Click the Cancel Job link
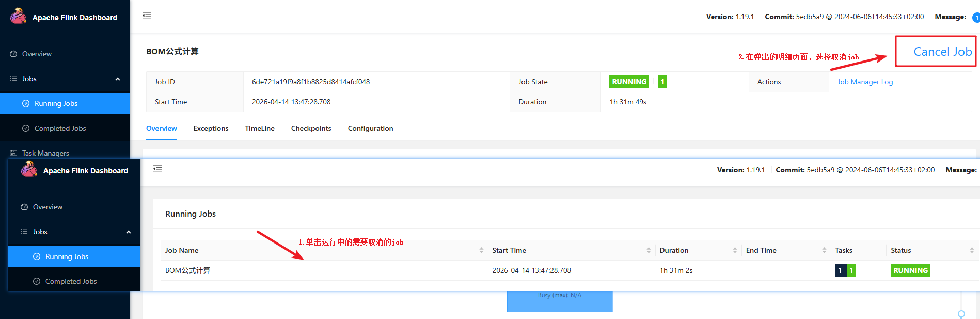The height and width of the screenshot is (319, 980). [x=942, y=52]
